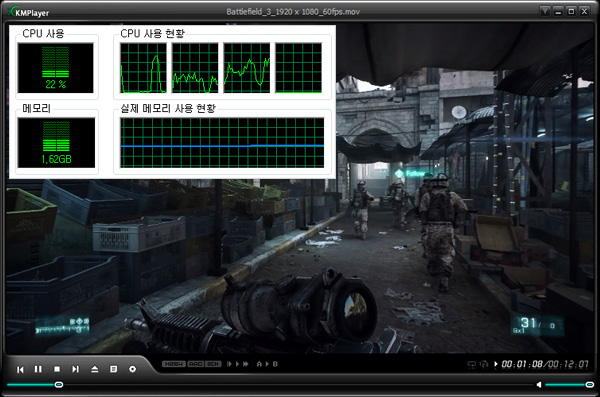Stop the Battlefield video
This screenshot has width=600, height=397.
[57, 369]
